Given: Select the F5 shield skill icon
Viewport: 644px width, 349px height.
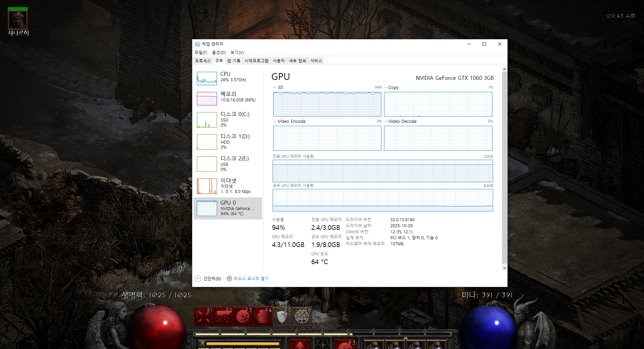Looking at the screenshot, I should coord(282,316).
